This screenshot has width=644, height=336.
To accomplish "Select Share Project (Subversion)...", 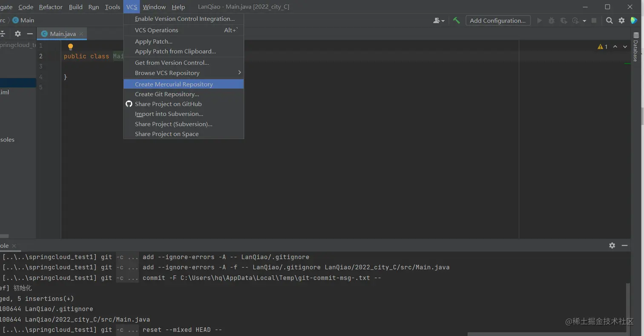I will [184, 124].
